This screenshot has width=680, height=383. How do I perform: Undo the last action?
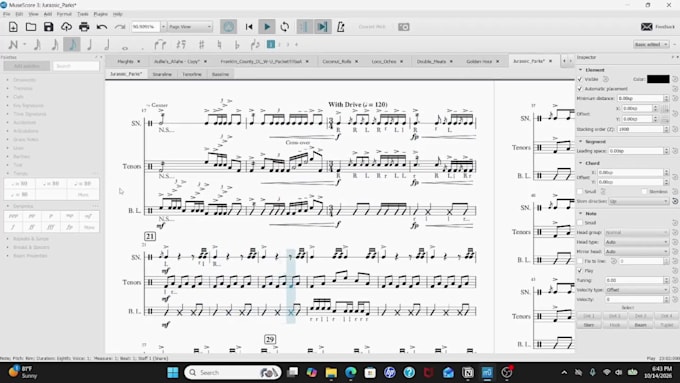(102, 27)
